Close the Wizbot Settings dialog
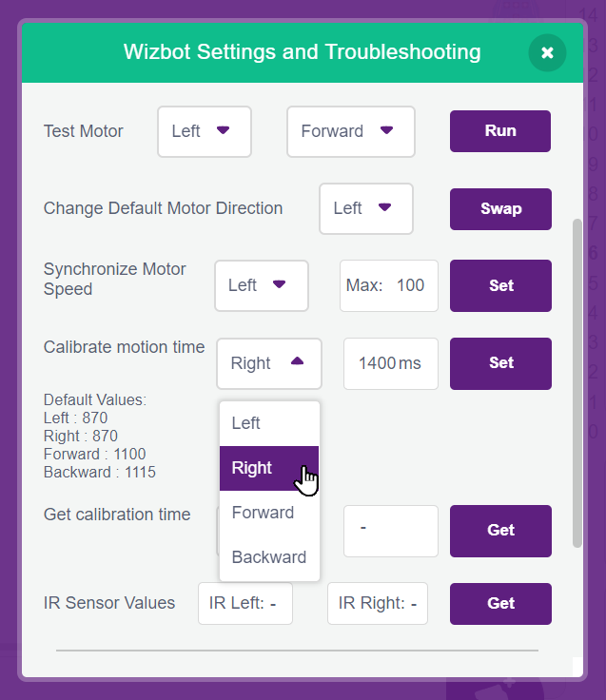606x700 pixels. pyautogui.click(x=547, y=52)
